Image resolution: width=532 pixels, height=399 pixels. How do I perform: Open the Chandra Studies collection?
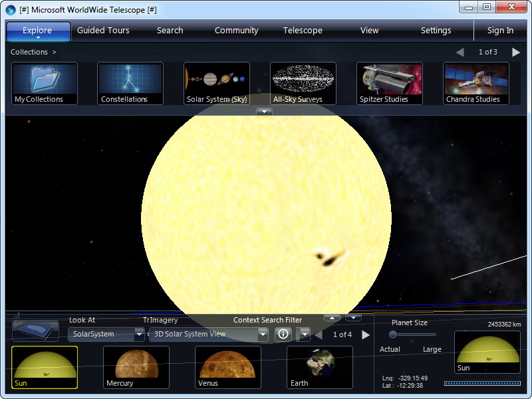pos(476,84)
